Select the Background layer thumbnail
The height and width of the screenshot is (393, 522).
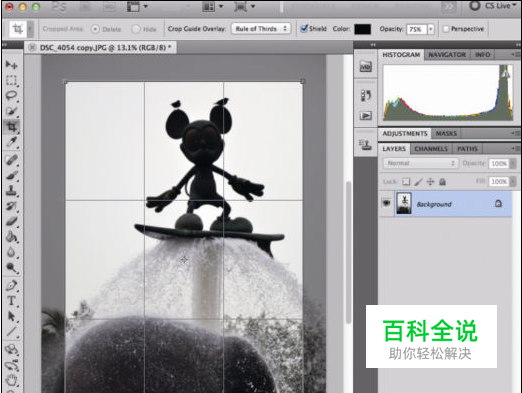click(x=404, y=203)
